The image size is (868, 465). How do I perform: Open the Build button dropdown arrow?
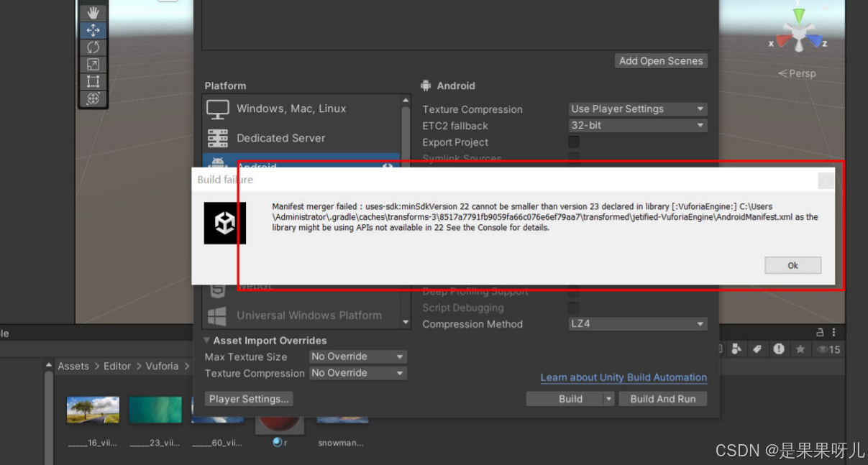[x=608, y=399]
